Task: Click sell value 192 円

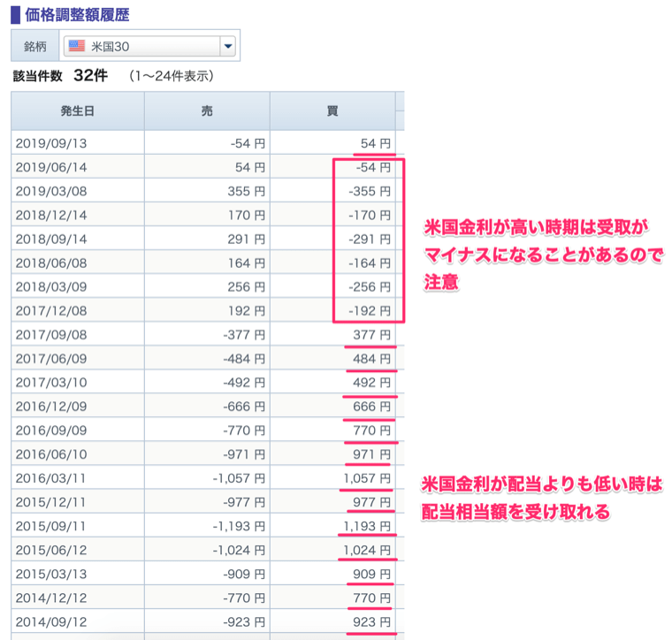Action: pyautogui.click(x=247, y=310)
